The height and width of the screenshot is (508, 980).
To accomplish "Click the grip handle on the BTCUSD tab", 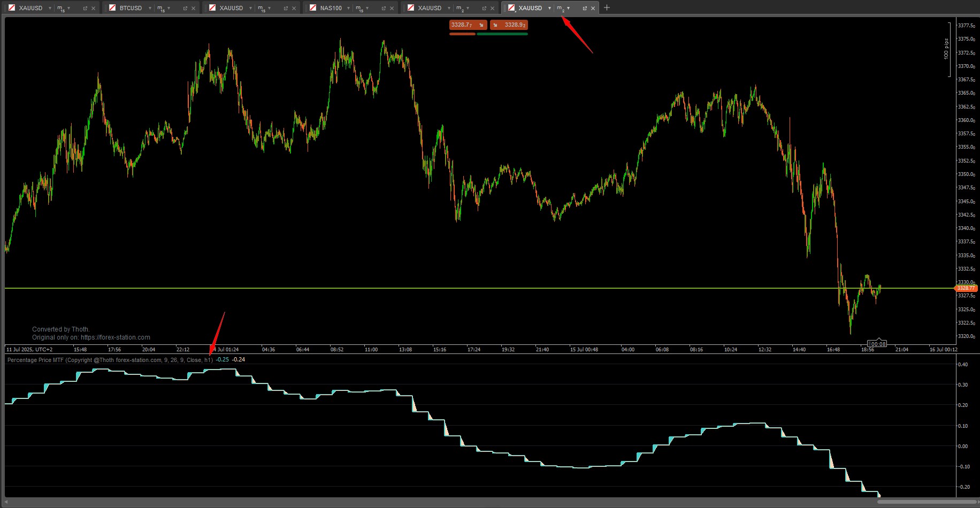I will [x=105, y=8].
